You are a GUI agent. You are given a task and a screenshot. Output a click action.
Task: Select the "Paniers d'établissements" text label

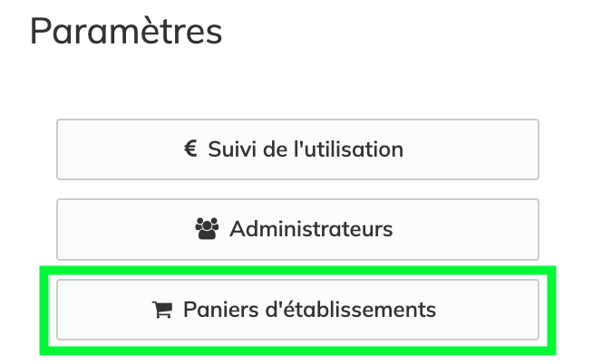(x=309, y=310)
